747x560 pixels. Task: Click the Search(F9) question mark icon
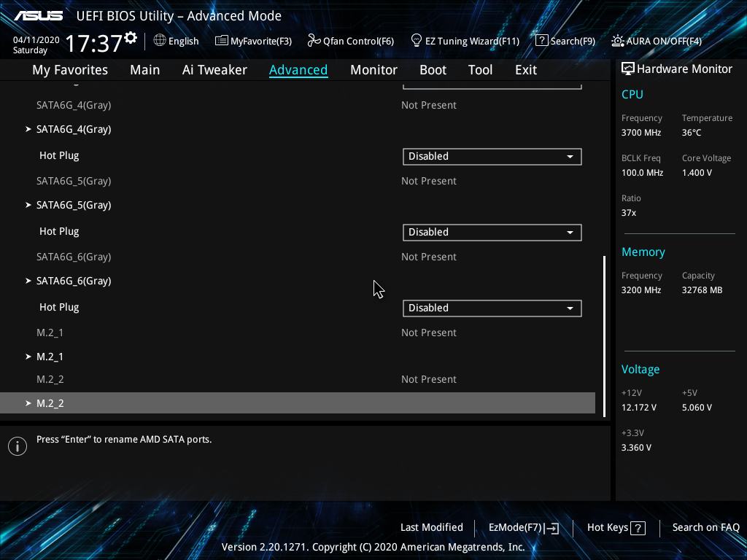(x=542, y=41)
